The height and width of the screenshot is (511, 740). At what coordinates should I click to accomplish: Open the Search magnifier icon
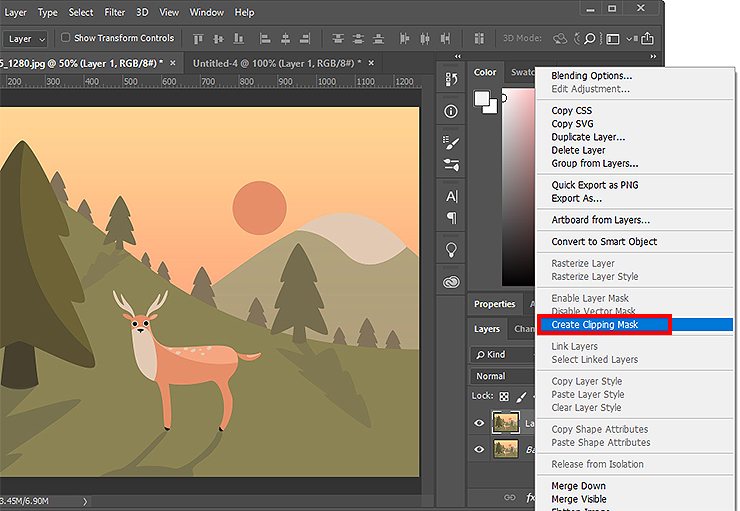point(589,39)
